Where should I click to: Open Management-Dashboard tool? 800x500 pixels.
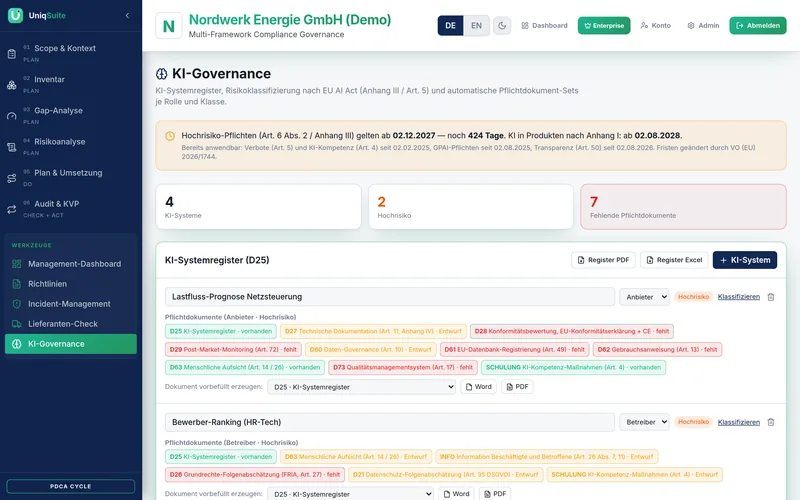70,264
